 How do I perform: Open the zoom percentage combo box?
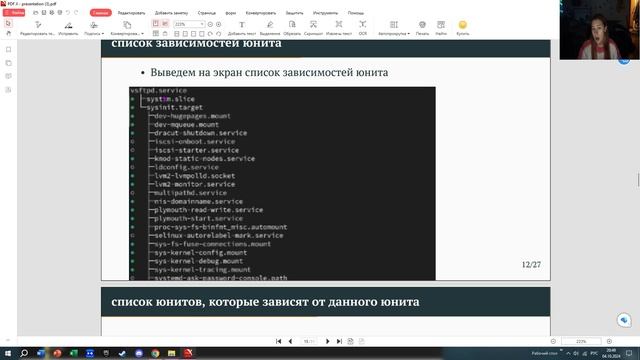pyautogui.click(x=189, y=24)
